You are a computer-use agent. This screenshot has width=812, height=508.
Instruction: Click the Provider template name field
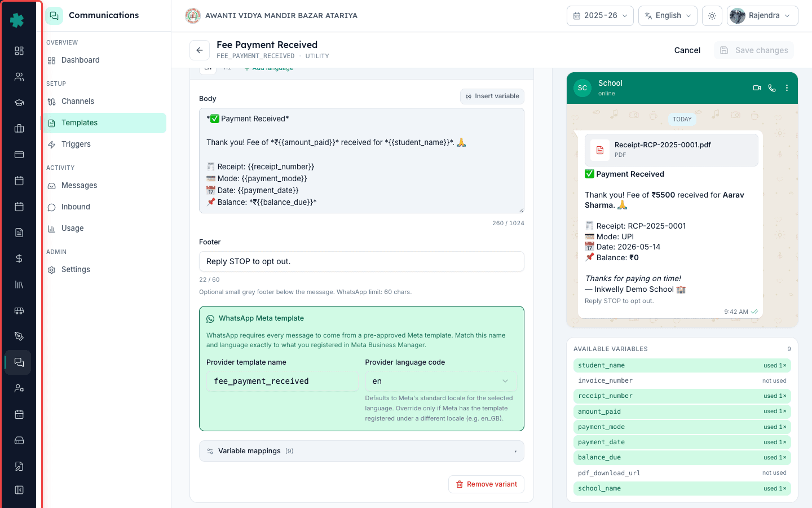[x=283, y=381]
